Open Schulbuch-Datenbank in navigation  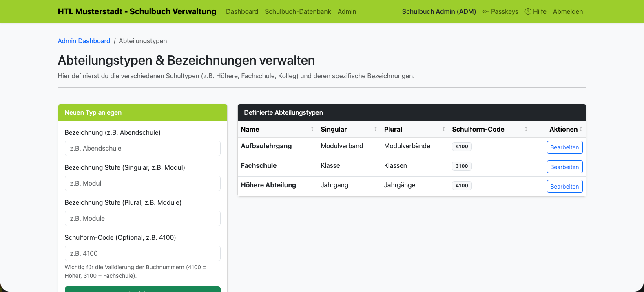tap(298, 11)
